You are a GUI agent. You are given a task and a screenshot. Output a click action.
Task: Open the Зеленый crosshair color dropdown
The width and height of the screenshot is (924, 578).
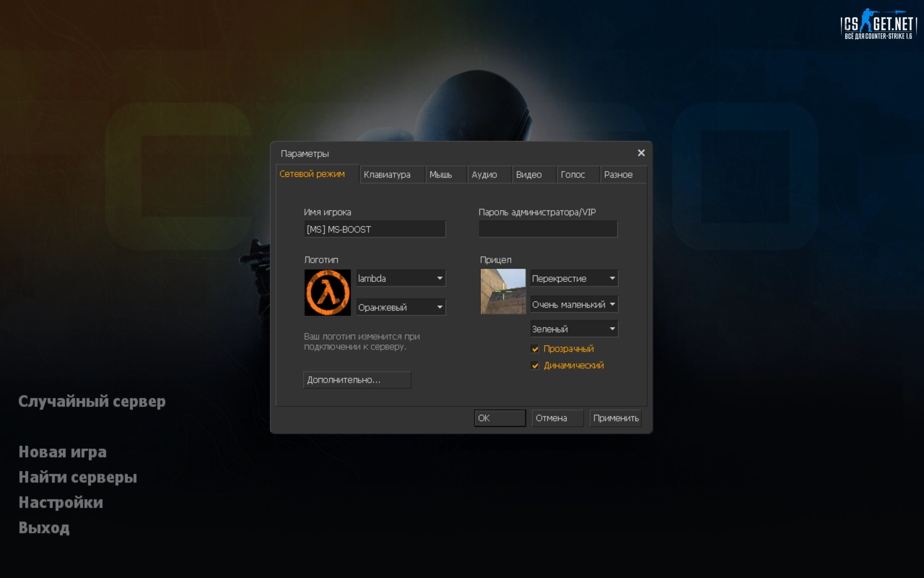coord(574,329)
